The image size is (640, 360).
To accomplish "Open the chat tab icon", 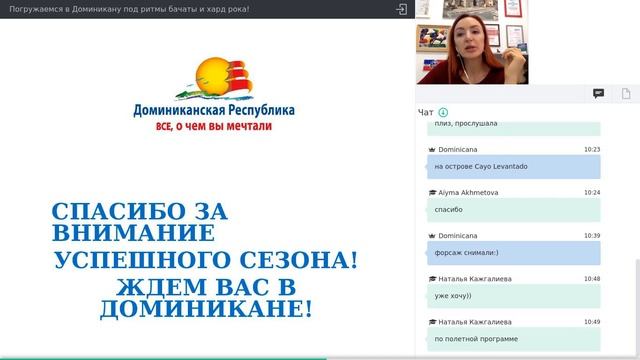I will tap(598, 93).
